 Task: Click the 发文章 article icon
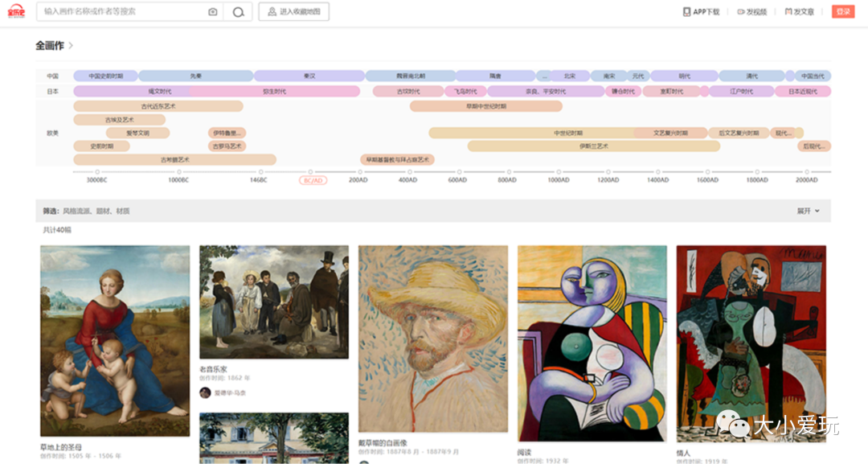[x=789, y=12]
